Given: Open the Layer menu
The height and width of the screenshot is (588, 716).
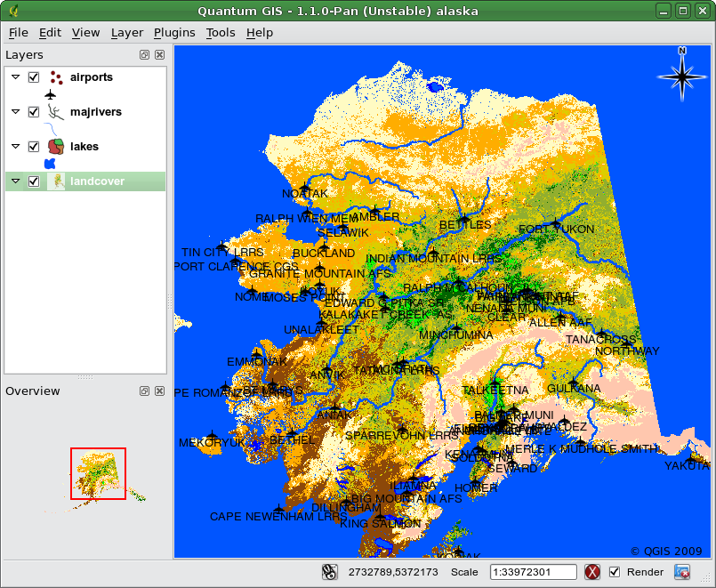Looking at the screenshot, I should click(x=127, y=33).
